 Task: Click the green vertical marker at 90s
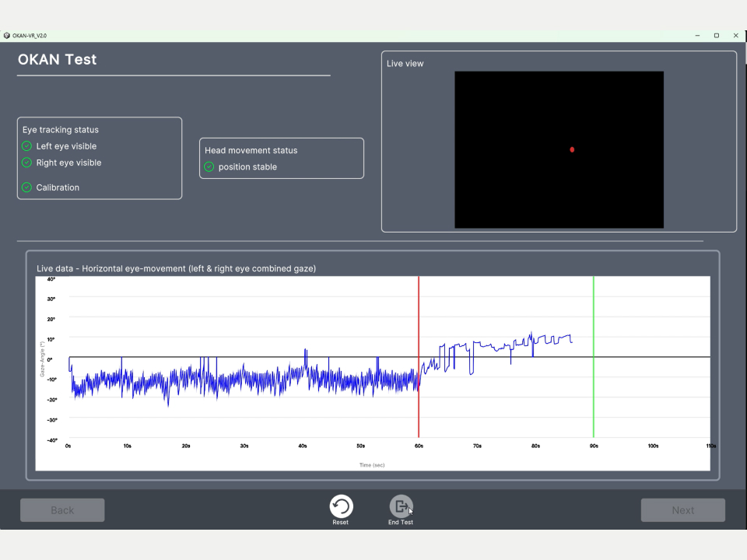point(594,357)
